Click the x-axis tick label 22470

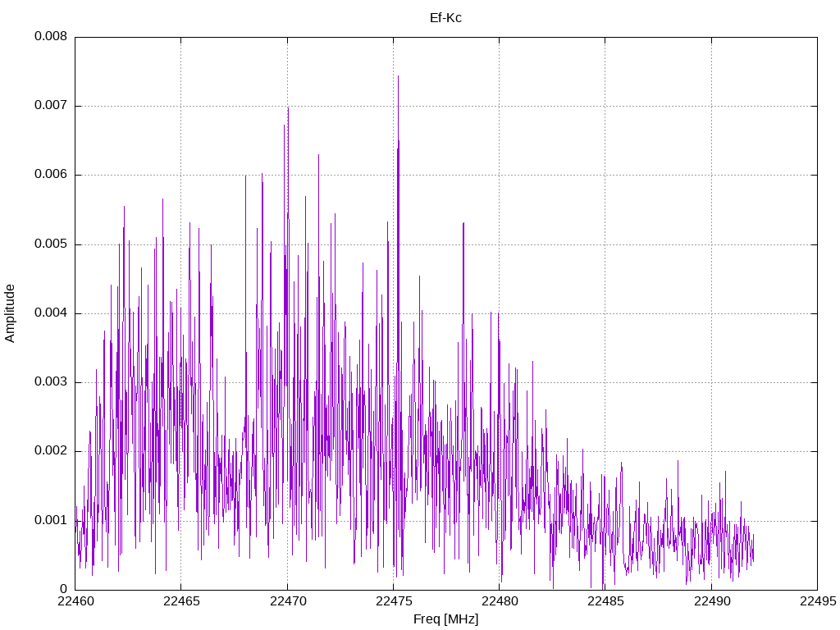(287, 601)
